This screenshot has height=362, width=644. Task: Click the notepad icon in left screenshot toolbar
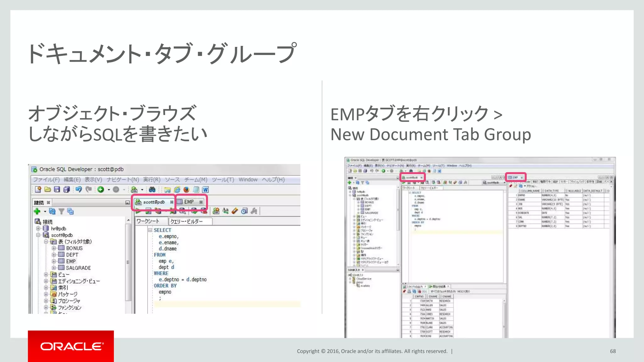click(x=196, y=189)
